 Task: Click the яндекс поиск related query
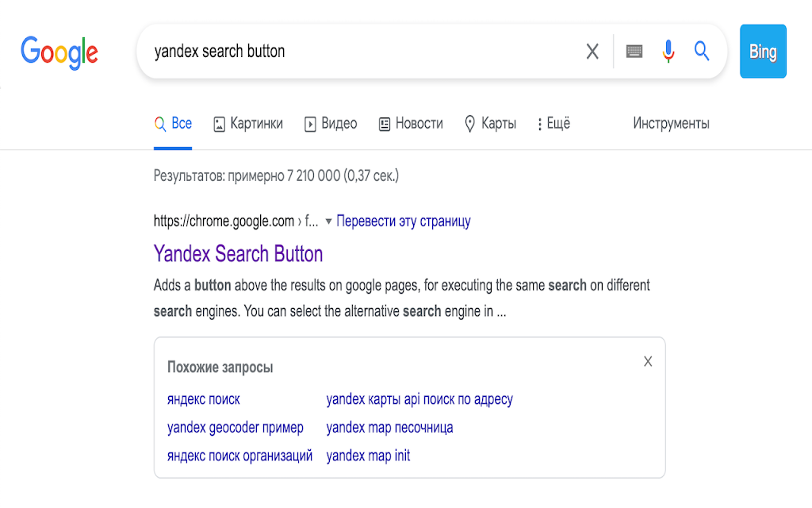[204, 399]
